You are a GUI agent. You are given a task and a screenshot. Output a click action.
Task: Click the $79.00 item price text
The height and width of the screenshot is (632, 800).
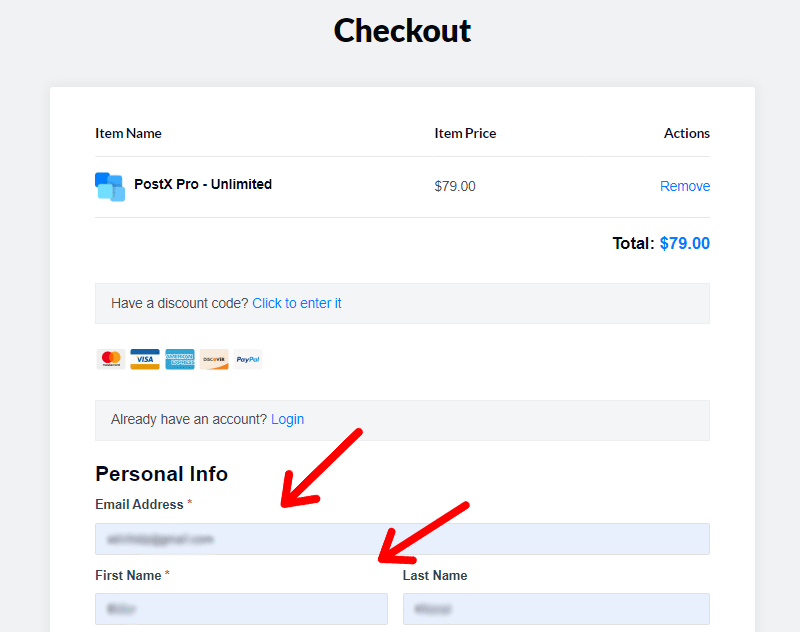(x=455, y=186)
